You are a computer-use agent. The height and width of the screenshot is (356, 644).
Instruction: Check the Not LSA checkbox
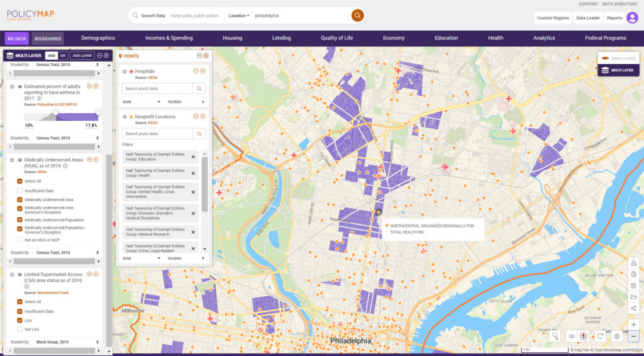point(19,330)
